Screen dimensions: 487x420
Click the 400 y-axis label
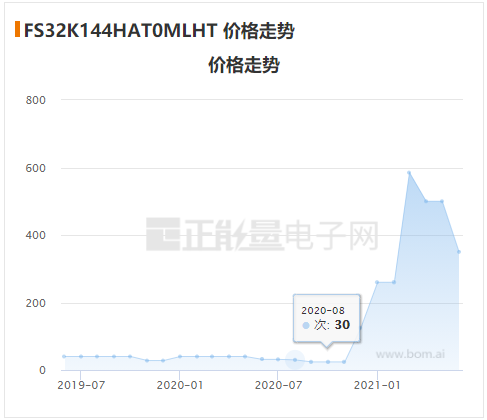(x=36, y=235)
